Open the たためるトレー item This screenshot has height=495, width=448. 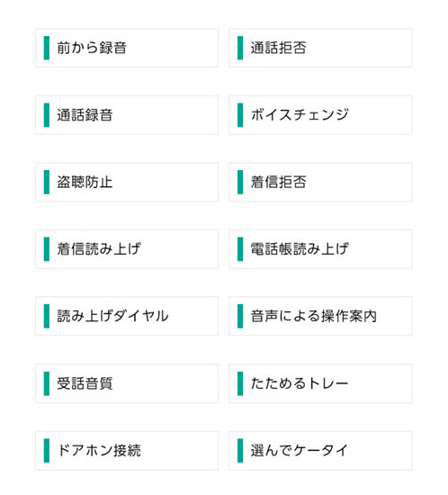[x=320, y=383]
